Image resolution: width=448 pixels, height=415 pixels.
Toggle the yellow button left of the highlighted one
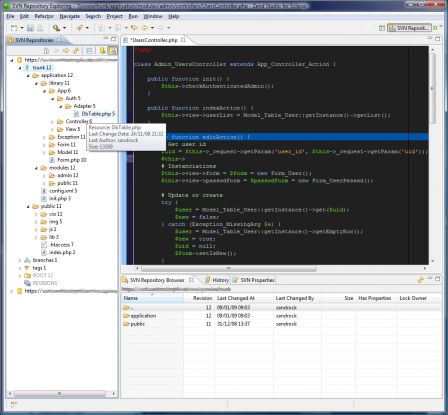pyautogui.click(x=103, y=51)
